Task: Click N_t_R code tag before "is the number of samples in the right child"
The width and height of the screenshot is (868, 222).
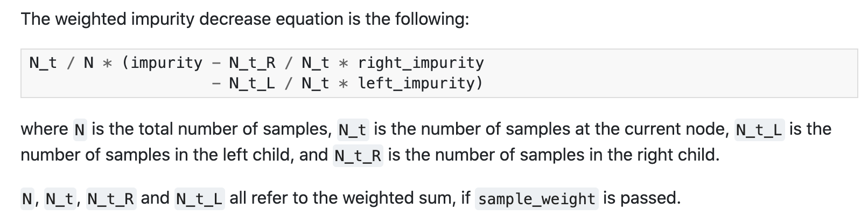Action: (x=358, y=156)
